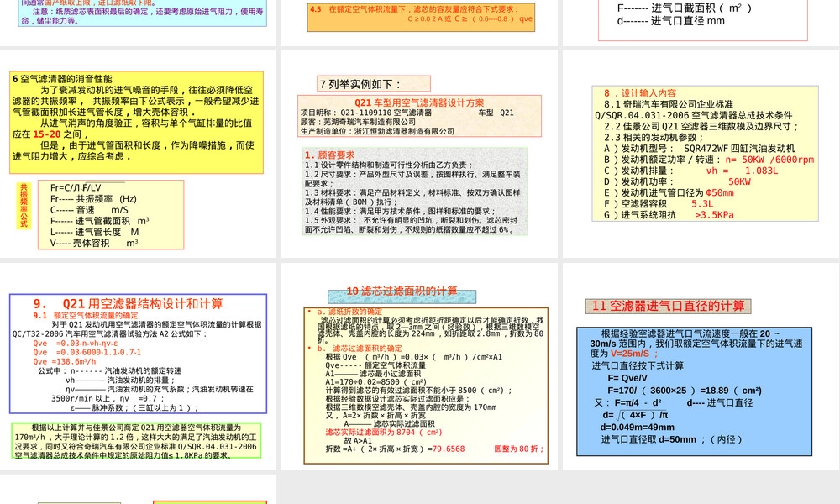Click the line D）发动机功率： 50KW
This screenshot has height=504, width=840.
pos(677,181)
